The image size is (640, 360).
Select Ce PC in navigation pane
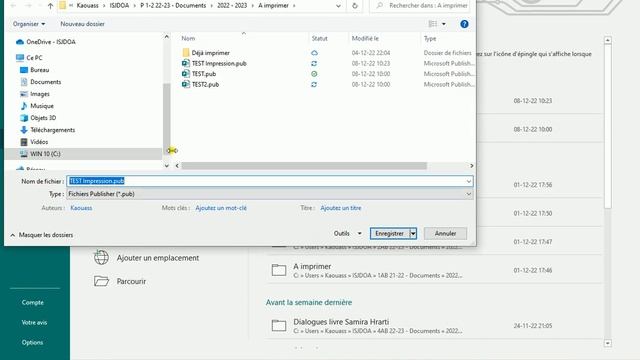pyautogui.click(x=29, y=58)
